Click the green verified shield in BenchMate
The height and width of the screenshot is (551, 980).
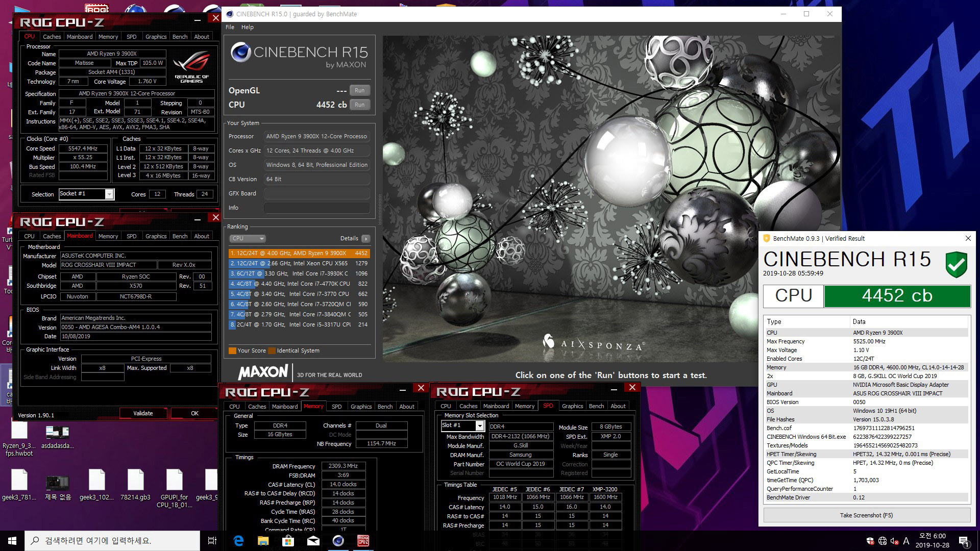[x=956, y=264]
